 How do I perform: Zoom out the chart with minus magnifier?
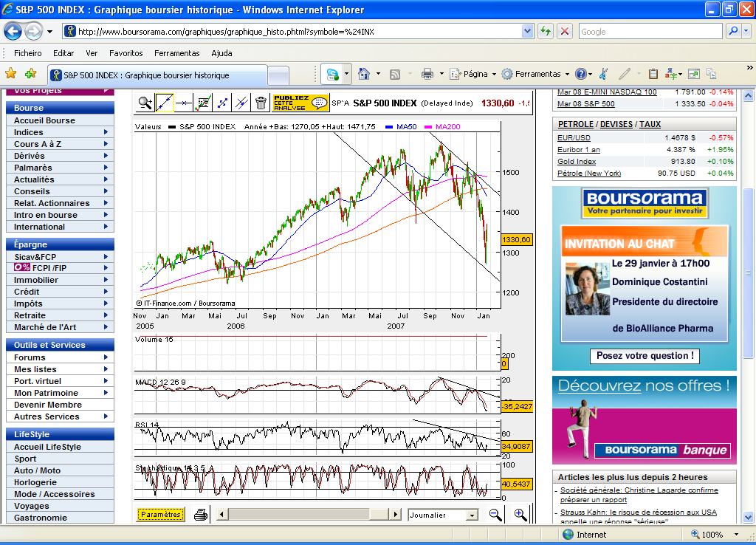[x=495, y=515]
